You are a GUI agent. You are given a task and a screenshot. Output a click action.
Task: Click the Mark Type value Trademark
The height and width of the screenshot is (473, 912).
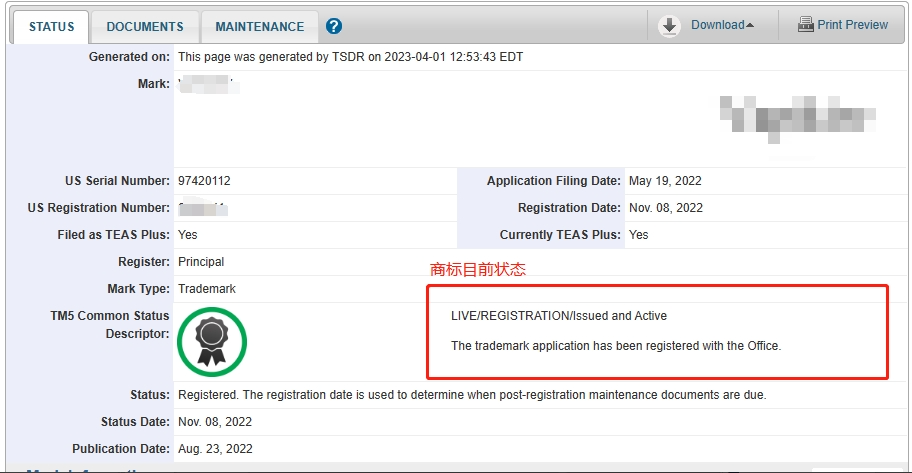(x=206, y=289)
